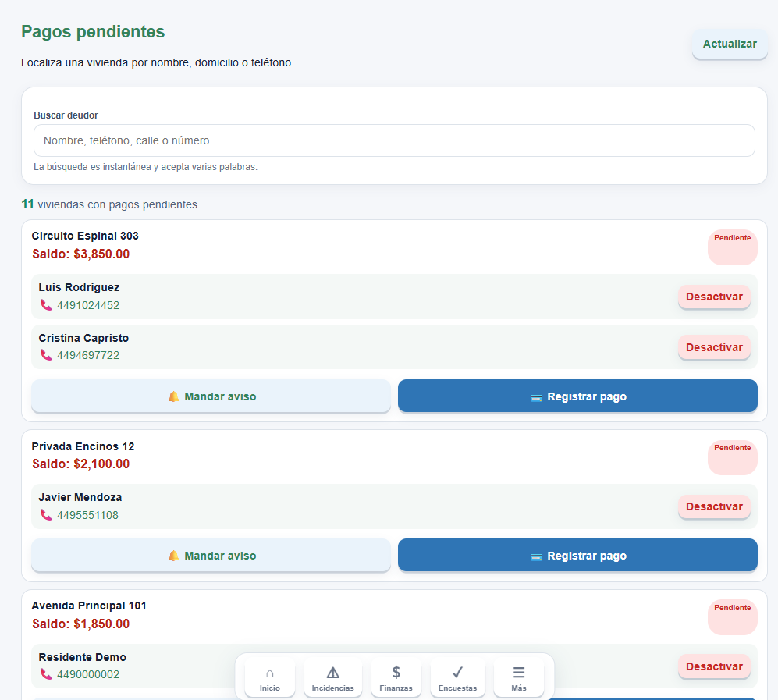Click the balance Saldo: $2,100.00
The width and height of the screenshot is (778, 700).
[81, 464]
